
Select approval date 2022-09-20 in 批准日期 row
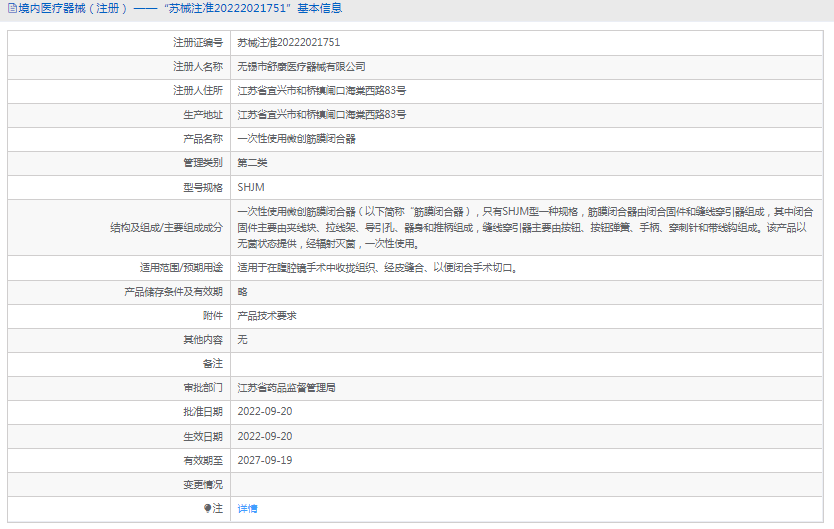(264, 412)
